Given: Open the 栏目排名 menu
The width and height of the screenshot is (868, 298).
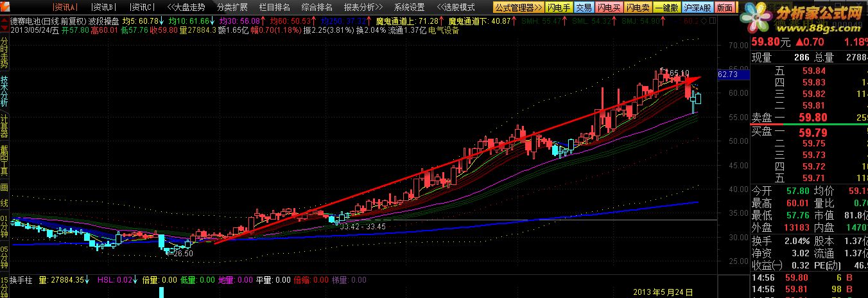Looking at the screenshot, I should point(274,8).
